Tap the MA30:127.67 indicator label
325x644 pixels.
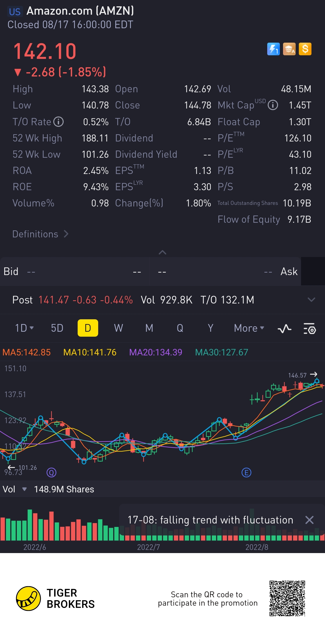tap(221, 352)
